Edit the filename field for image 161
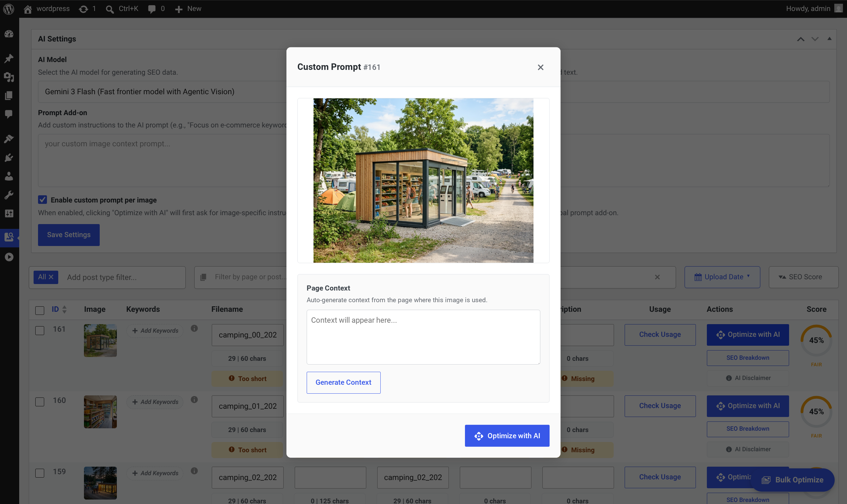The height and width of the screenshot is (504, 847). [248, 335]
